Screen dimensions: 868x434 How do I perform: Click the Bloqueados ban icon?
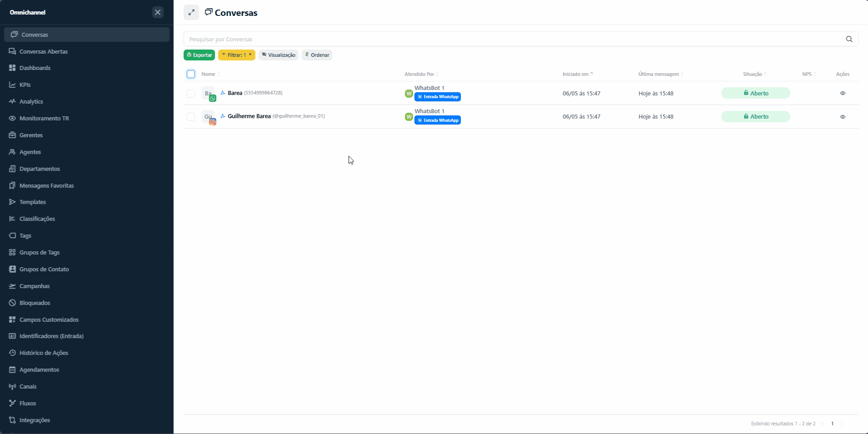click(12, 303)
